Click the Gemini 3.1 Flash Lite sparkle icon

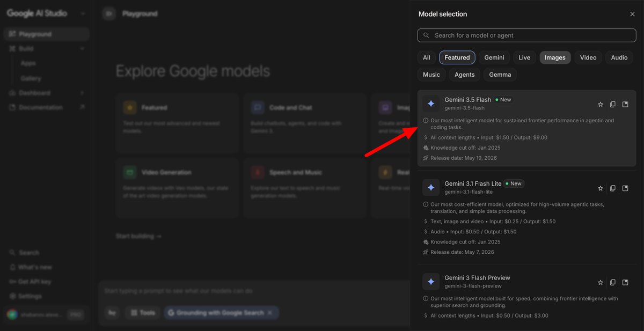[431, 187]
